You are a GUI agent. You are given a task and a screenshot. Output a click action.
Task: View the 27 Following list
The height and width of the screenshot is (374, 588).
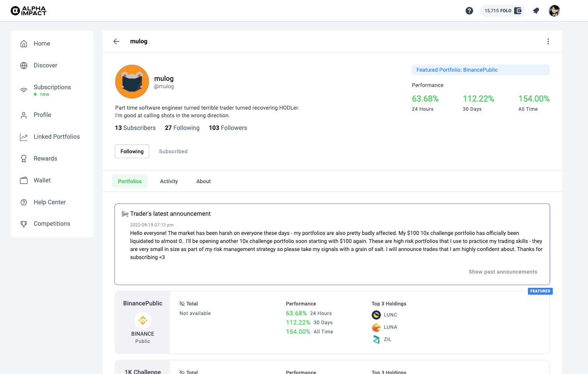(182, 128)
